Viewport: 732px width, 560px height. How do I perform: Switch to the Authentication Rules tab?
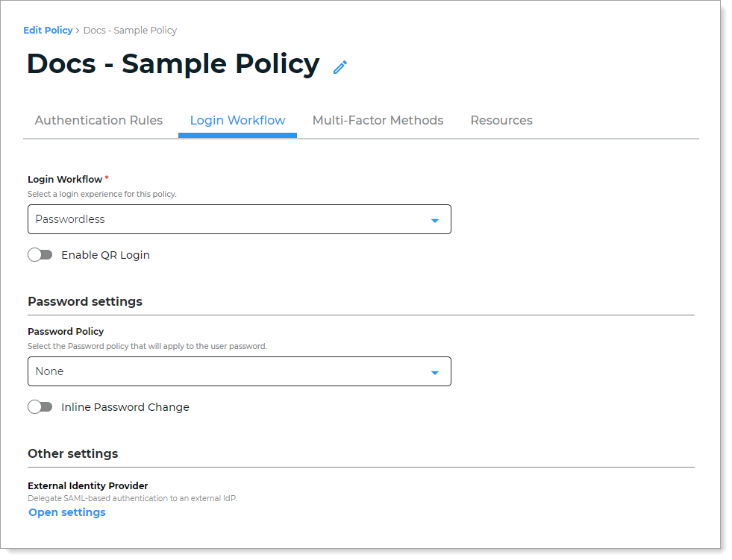(98, 121)
